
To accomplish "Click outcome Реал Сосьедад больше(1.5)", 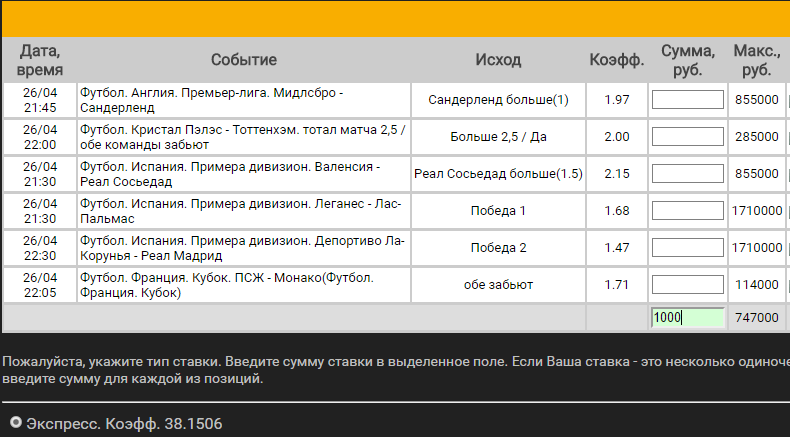I will [498, 174].
